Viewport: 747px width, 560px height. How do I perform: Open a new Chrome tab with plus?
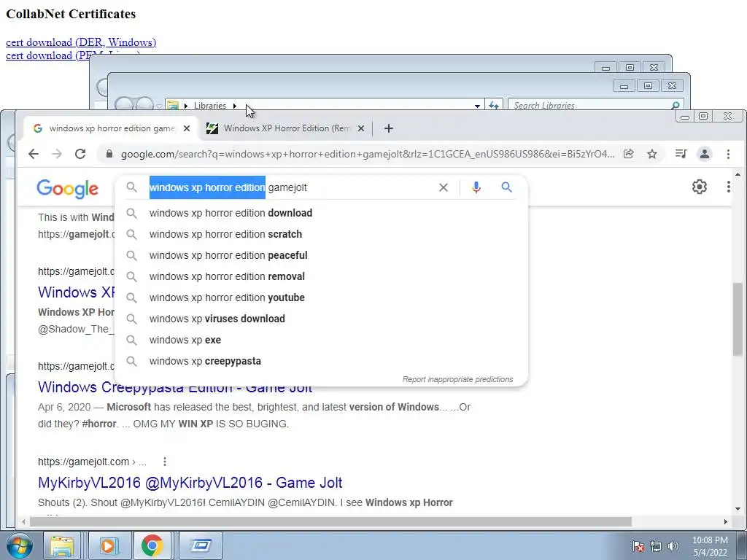point(388,128)
